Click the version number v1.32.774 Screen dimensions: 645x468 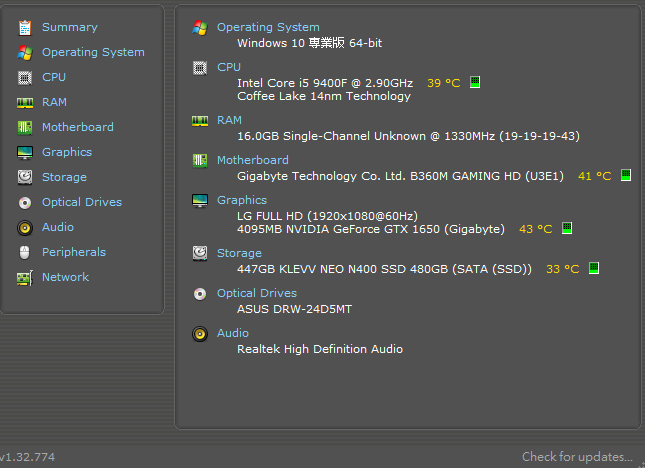point(28,457)
